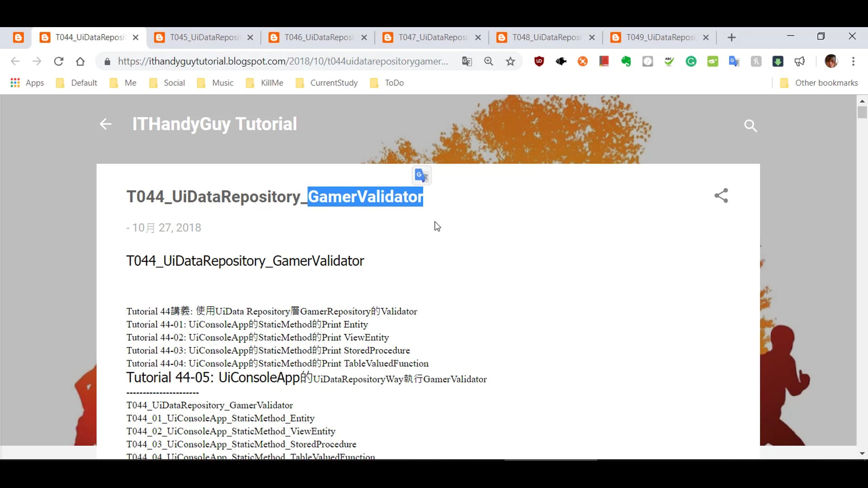Close the T045_UiDataRepository tab

250,38
